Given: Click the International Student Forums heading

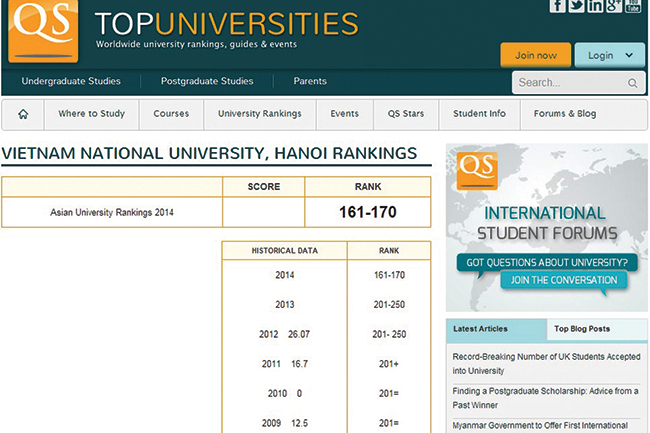Looking at the screenshot, I should pos(547,223).
